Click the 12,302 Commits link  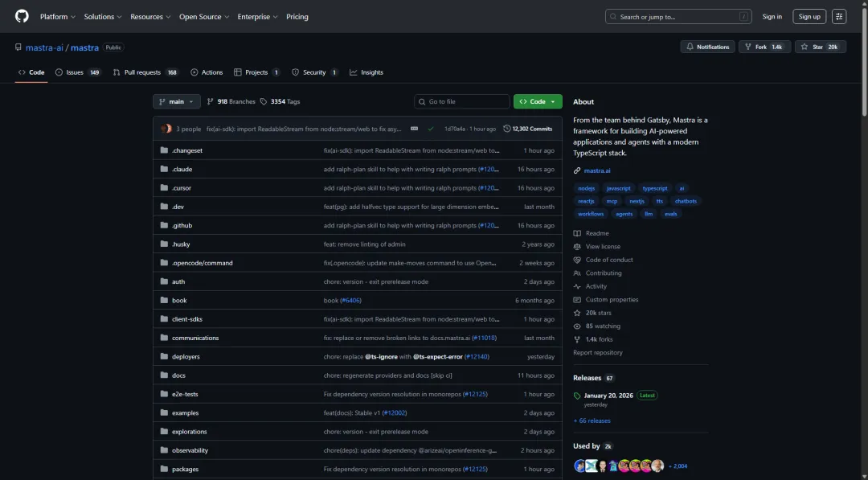click(527, 129)
